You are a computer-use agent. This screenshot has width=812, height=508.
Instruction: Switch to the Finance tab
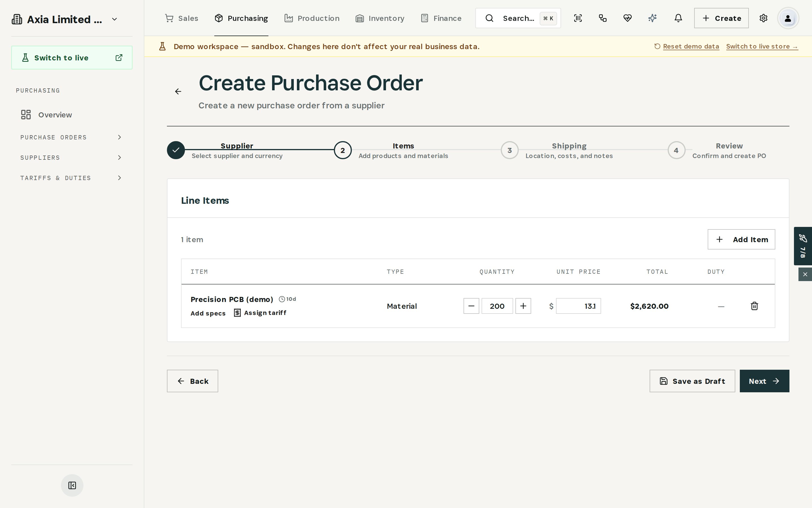441,18
